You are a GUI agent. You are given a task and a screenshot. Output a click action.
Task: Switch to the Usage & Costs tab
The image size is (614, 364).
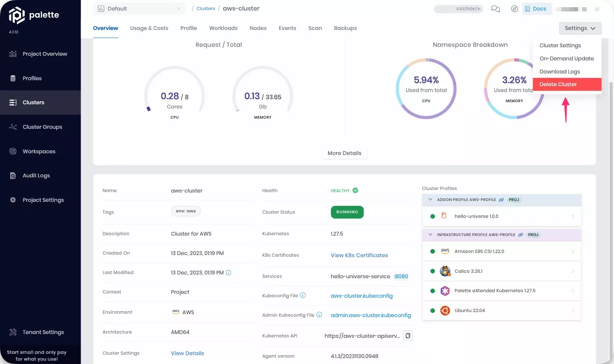149,28
